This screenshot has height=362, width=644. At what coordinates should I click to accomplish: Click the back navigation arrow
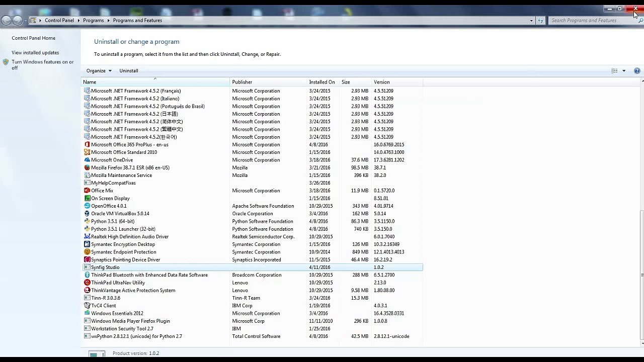pyautogui.click(x=7, y=21)
